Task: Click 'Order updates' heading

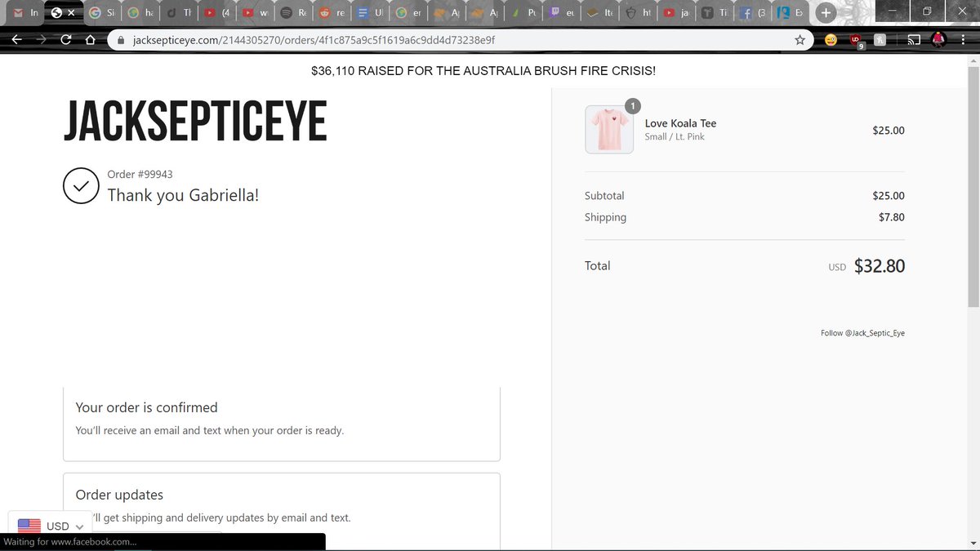Action: [119, 495]
